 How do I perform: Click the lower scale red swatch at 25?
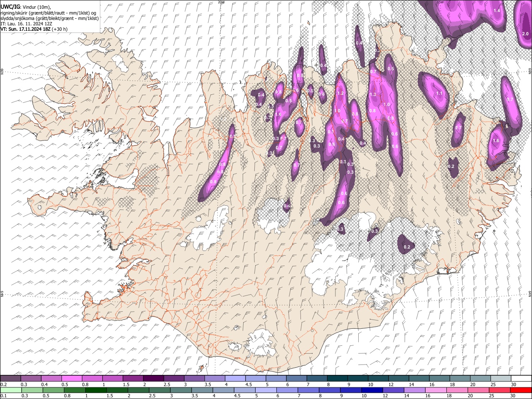click(500, 390)
